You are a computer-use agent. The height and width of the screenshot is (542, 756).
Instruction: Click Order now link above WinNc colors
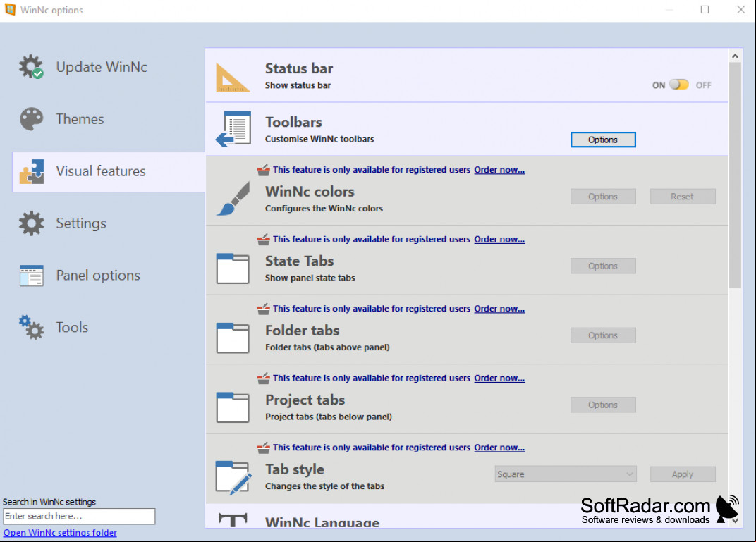pos(499,170)
